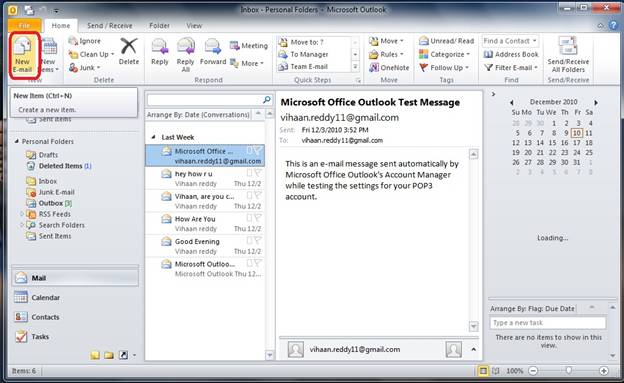The height and width of the screenshot is (383, 624).
Task: Flag the 'How Are You' message
Action: click(x=257, y=218)
